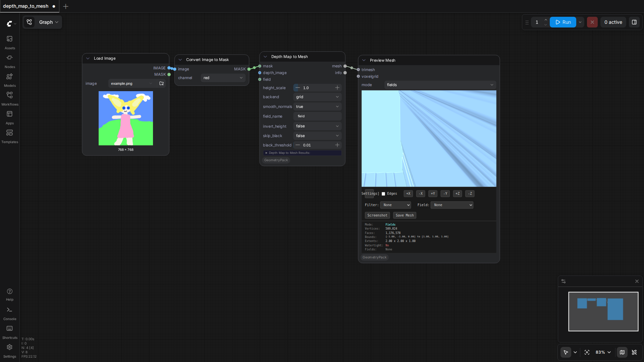Image resolution: width=644 pixels, height=362 pixels.
Task: Open the Settings gear
Action: 10,351
